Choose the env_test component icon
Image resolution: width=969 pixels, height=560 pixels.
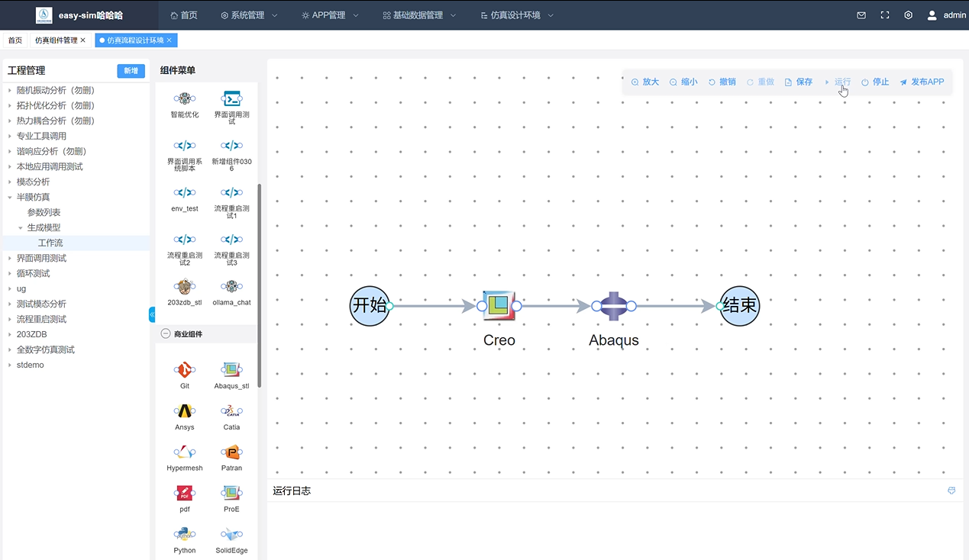tap(185, 192)
